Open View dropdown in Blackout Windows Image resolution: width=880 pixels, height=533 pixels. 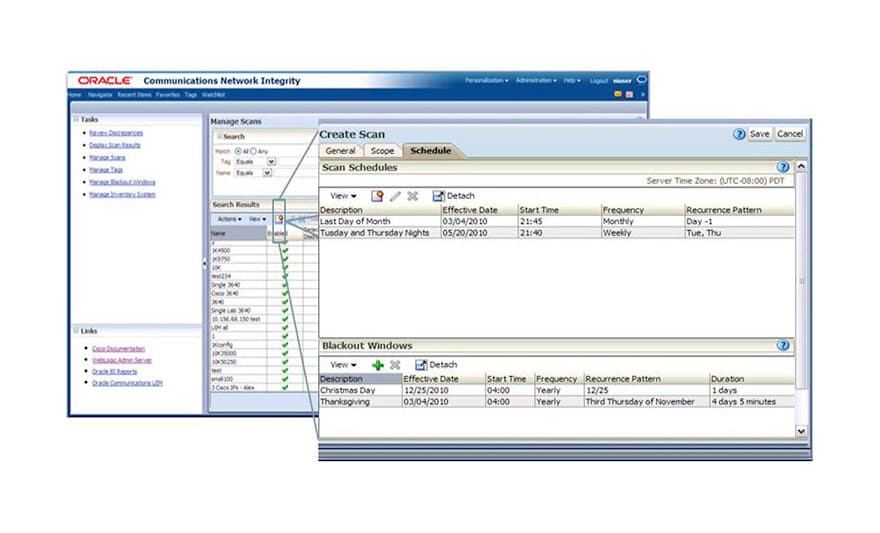[x=343, y=365]
